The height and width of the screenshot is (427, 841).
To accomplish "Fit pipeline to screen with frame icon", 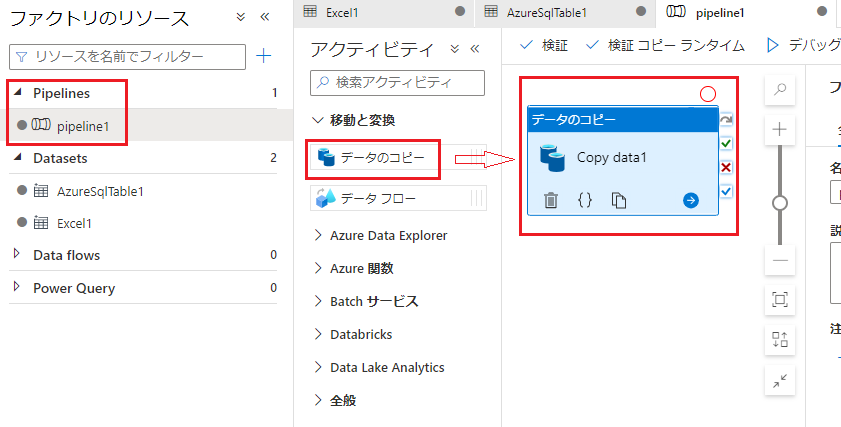I will click(x=780, y=300).
